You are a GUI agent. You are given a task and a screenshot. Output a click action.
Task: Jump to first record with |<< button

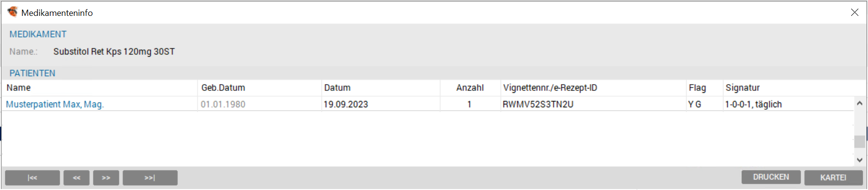32,177
